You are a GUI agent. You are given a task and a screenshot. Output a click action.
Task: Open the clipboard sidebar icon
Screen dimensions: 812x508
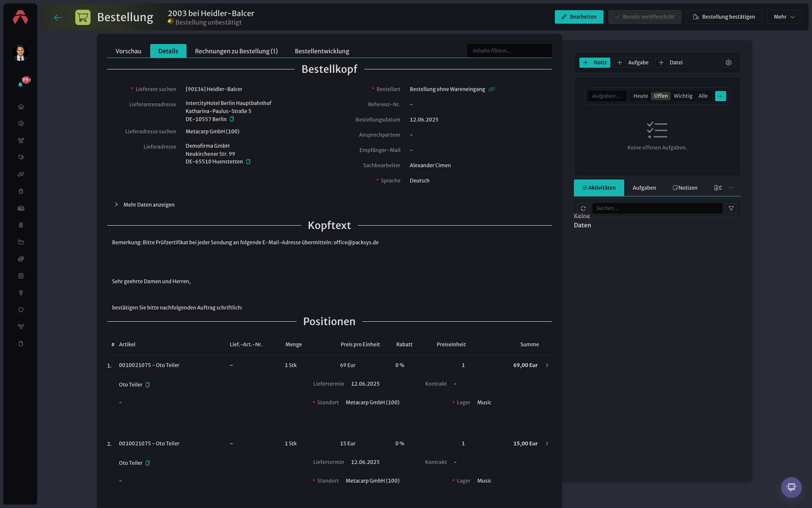[x=21, y=191]
